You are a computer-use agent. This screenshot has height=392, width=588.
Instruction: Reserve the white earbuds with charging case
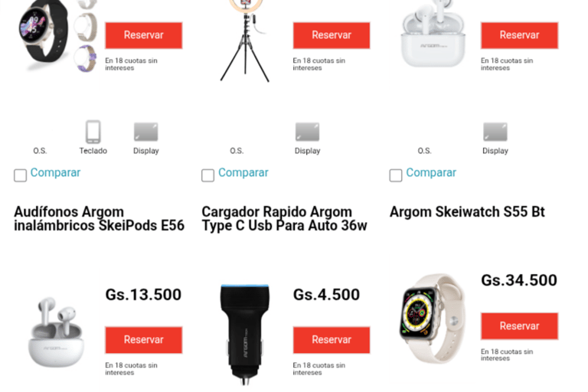coord(519,35)
